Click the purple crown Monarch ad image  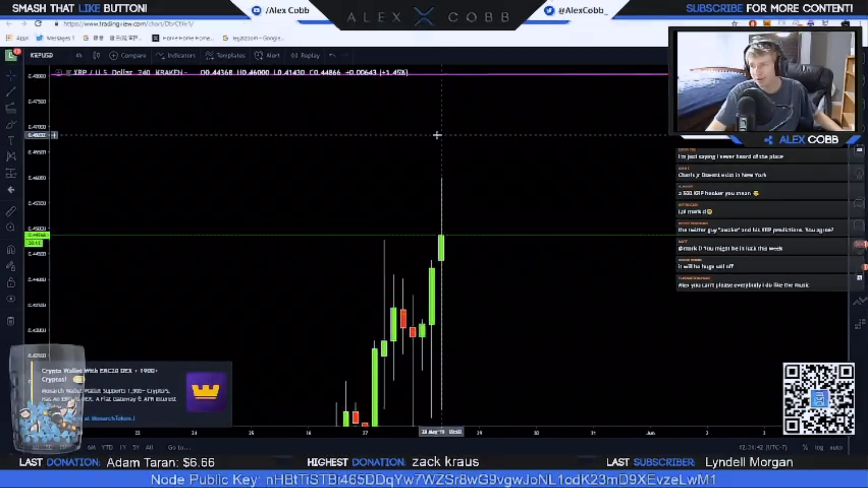[x=206, y=392]
